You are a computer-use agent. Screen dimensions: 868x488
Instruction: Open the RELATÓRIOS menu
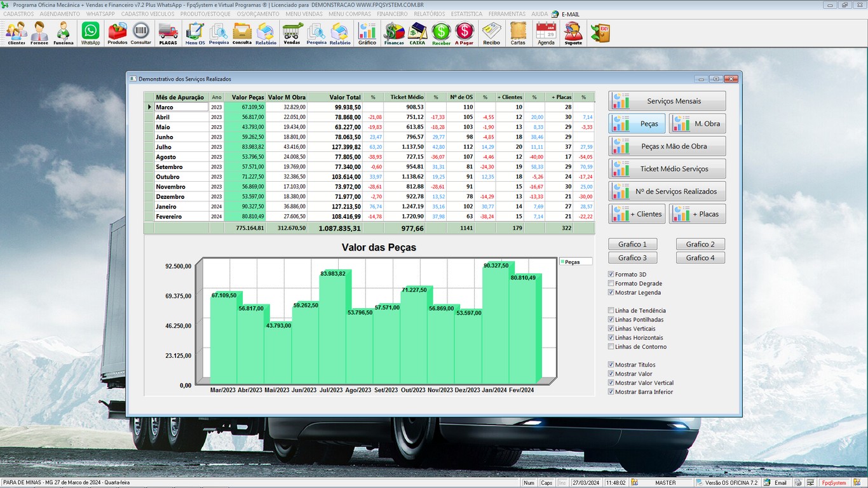click(430, 14)
